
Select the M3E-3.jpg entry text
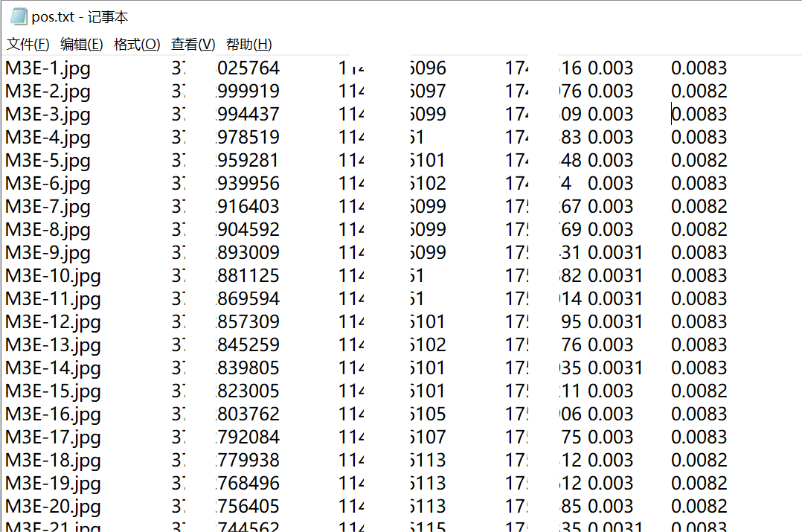48,115
